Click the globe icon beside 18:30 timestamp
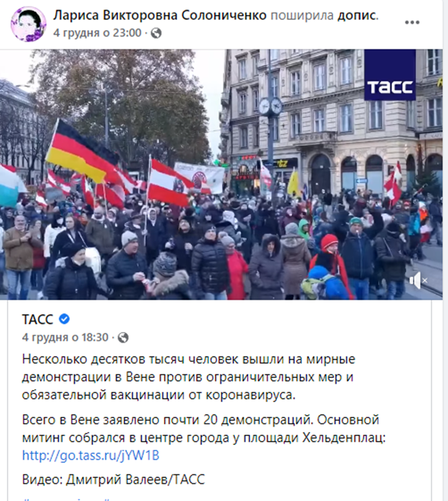This screenshot has width=448, height=501. coord(123,338)
